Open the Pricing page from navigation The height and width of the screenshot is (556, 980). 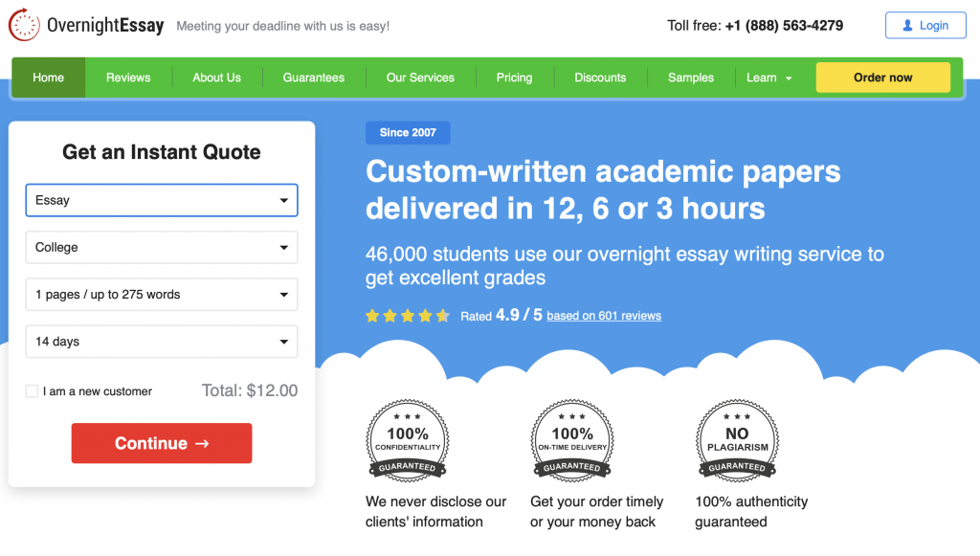(514, 78)
